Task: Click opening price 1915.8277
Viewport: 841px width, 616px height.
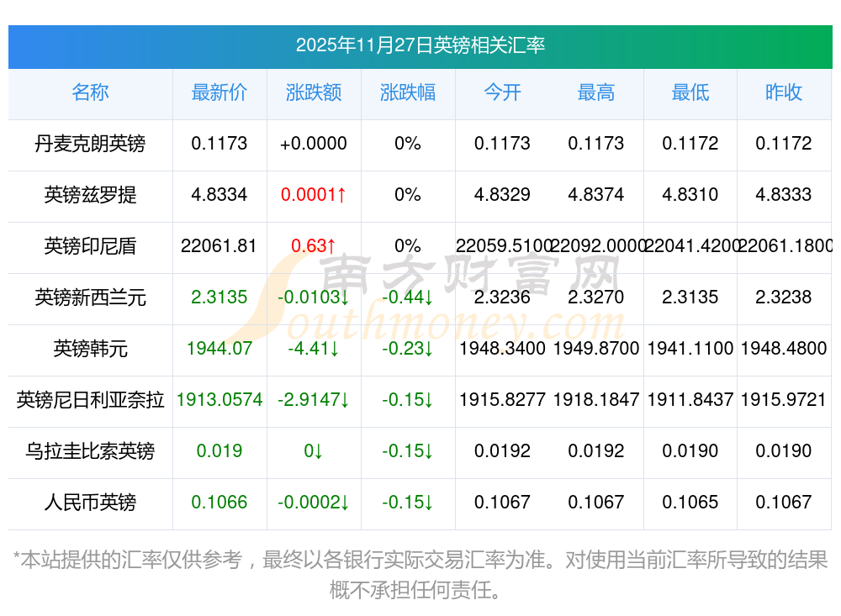Action: (x=502, y=400)
